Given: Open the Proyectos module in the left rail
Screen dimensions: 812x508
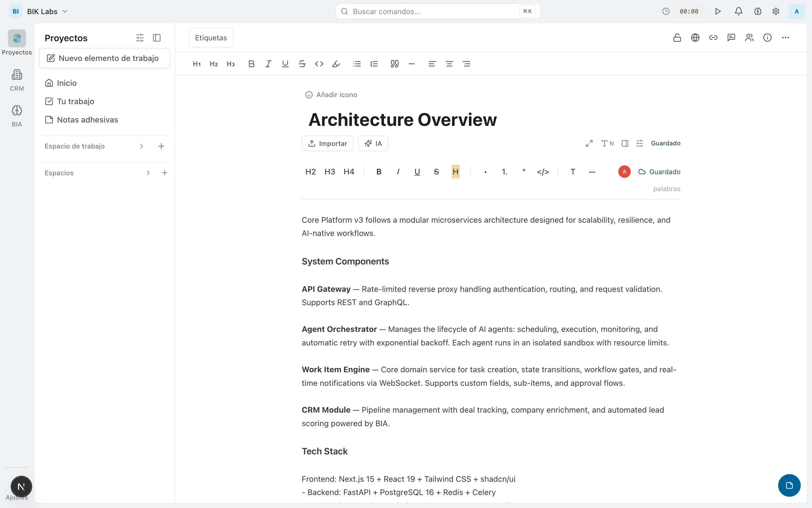Looking at the screenshot, I should click(x=17, y=42).
